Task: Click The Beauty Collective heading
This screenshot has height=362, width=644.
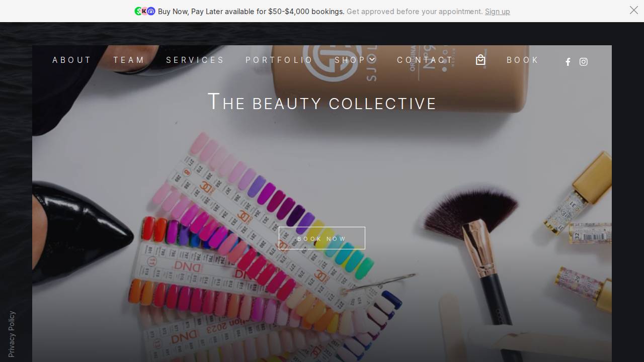Action: (322, 102)
